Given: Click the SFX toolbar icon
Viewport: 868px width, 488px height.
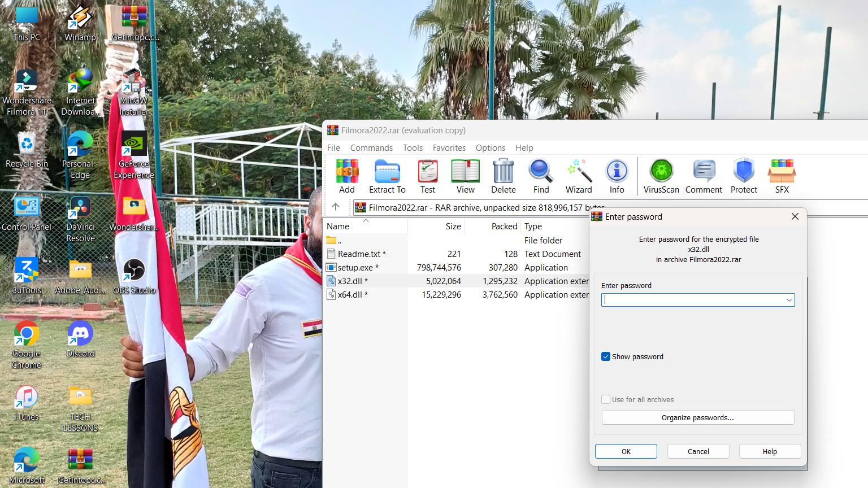Looking at the screenshot, I should 782,176.
